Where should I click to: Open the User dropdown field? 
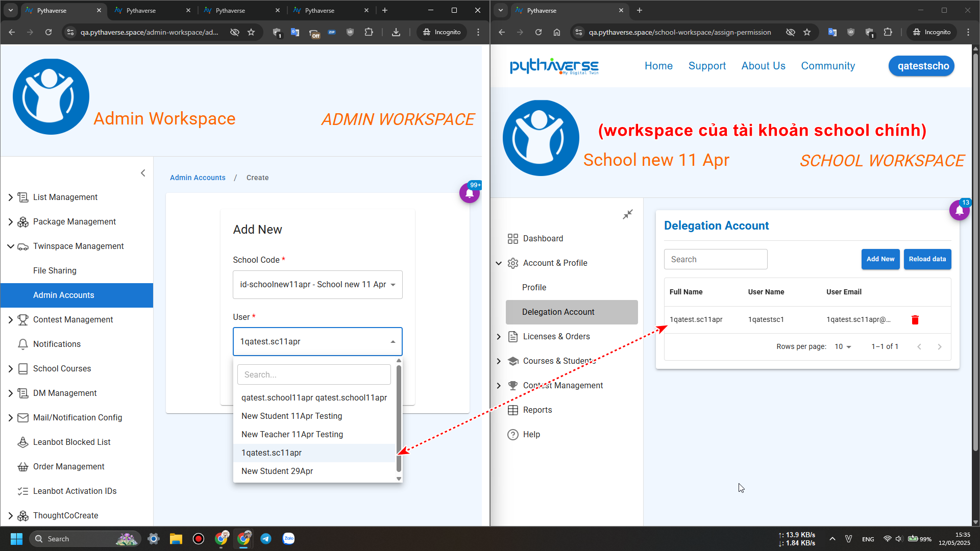pyautogui.click(x=317, y=342)
